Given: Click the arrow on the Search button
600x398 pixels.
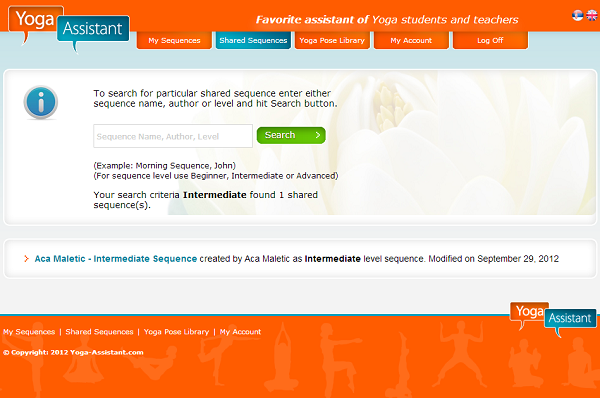Looking at the screenshot, I should [318, 135].
